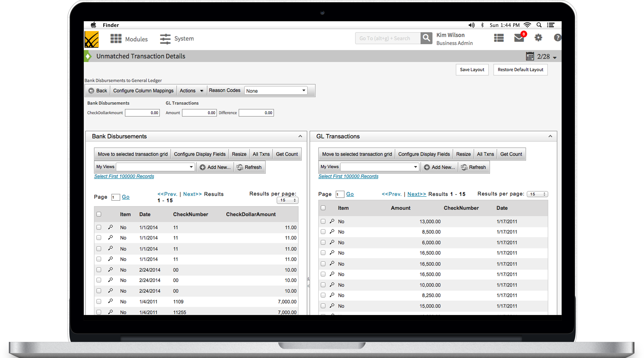Open the help question mark icon

(557, 38)
